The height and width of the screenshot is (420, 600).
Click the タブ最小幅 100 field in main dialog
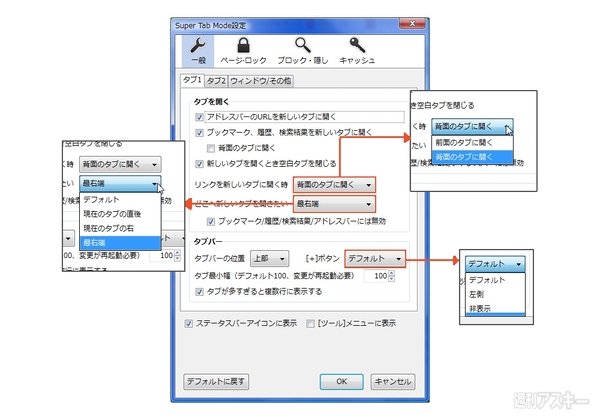pos(376,276)
